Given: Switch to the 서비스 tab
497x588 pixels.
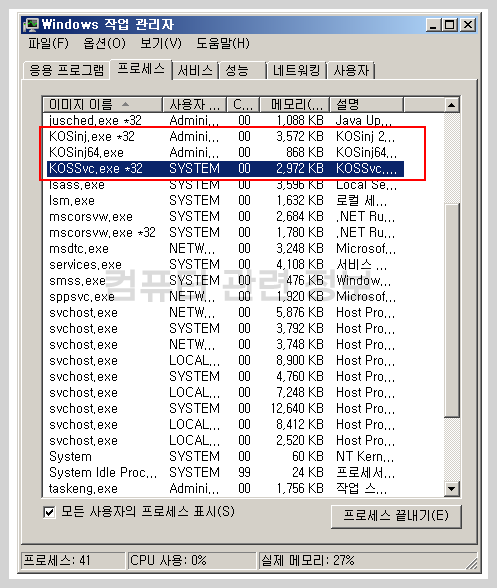Looking at the screenshot, I should pyautogui.click(x=195, y=70).
